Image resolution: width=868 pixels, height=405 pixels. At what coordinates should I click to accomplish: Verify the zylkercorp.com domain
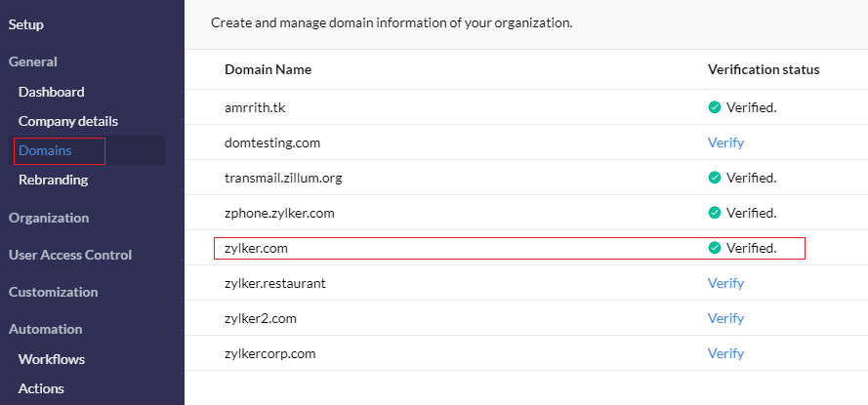pyautogui.click(x=725, y=353)
